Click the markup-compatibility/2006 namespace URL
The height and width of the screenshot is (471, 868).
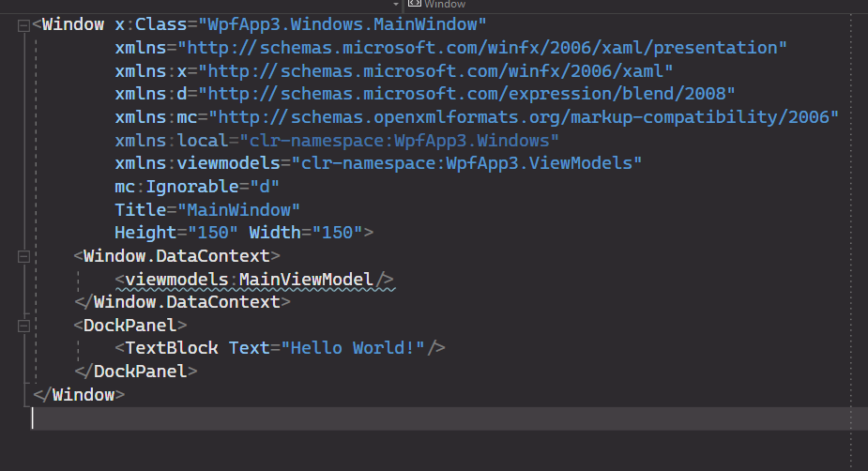524,117
